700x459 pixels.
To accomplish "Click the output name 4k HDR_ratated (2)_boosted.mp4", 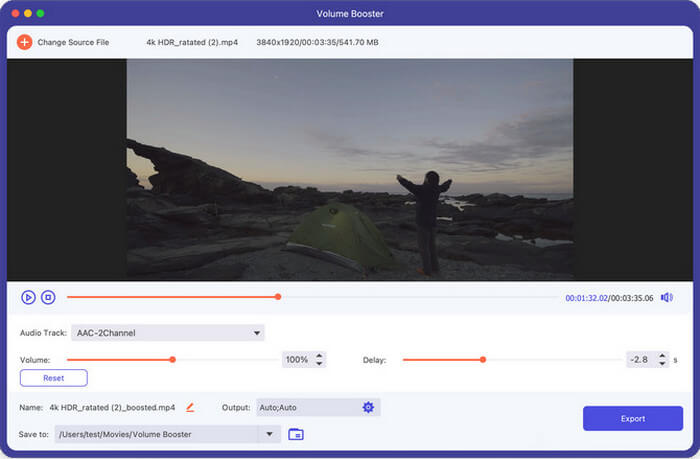I will click(112, 407).
